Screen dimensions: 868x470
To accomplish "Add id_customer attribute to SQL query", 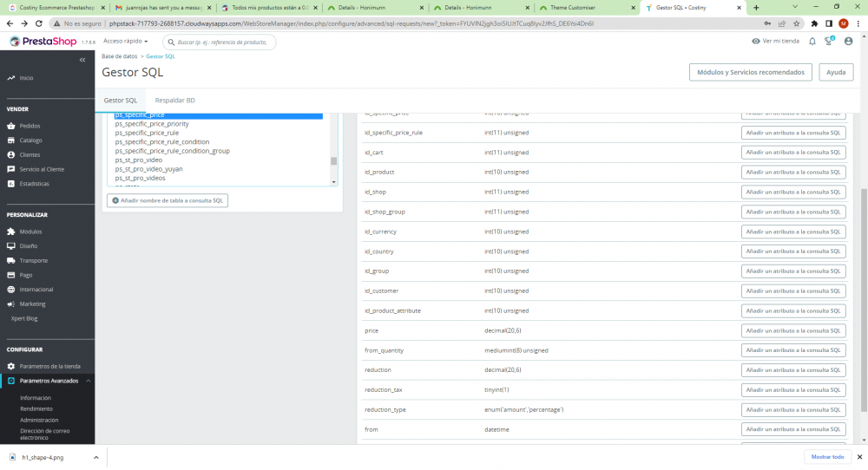I will click(x=793, y=290).
